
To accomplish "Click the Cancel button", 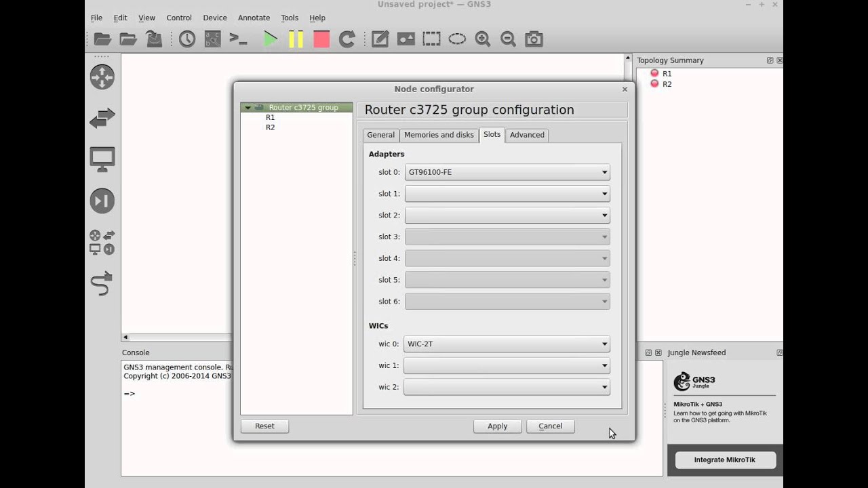I will (551, 426).
